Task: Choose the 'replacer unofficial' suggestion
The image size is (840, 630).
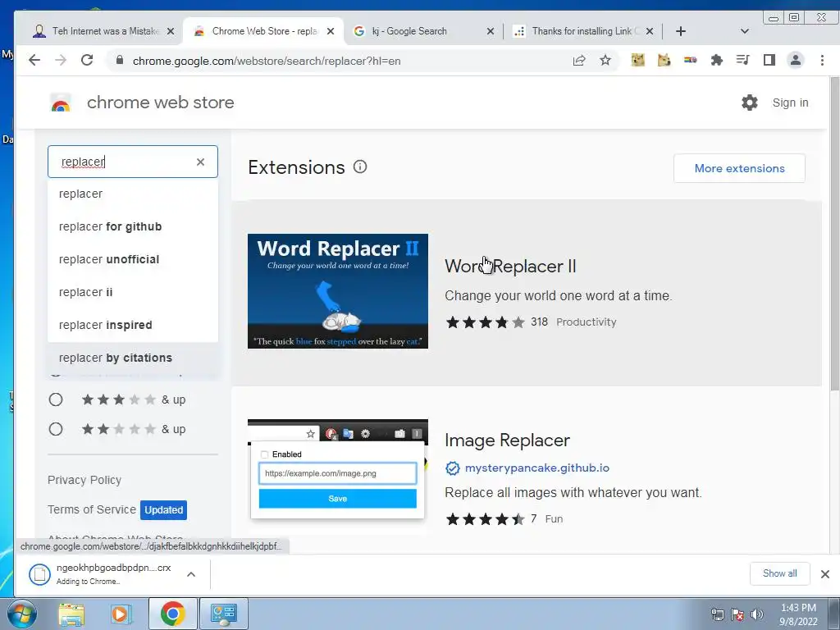Action: [x=133, y=259]
